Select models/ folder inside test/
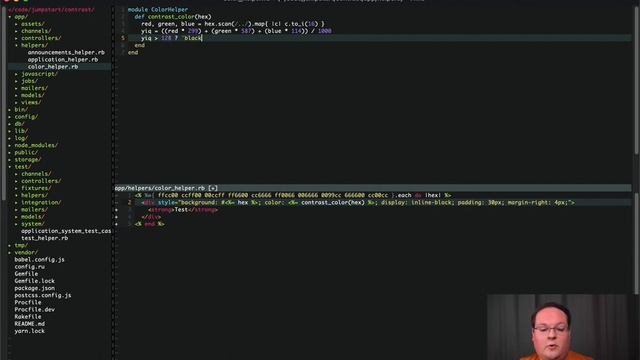640x360 pixels. tap(33, 217)
